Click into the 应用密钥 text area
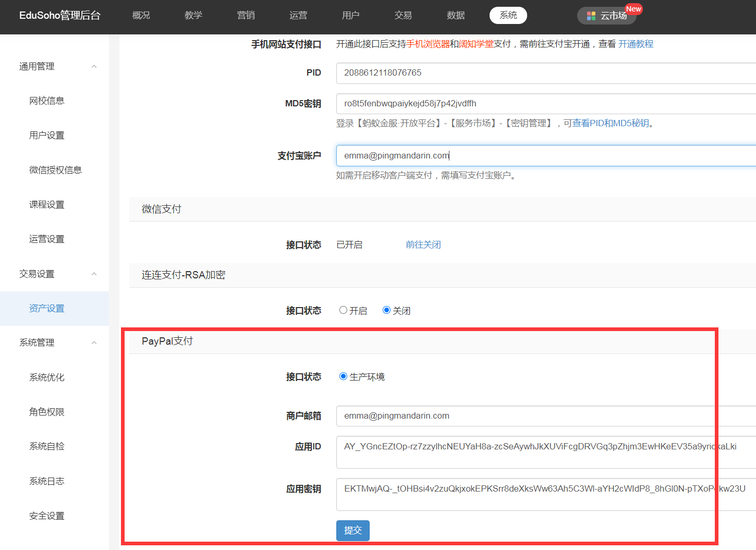Screen dimensions: 756x550 (546, 494)
